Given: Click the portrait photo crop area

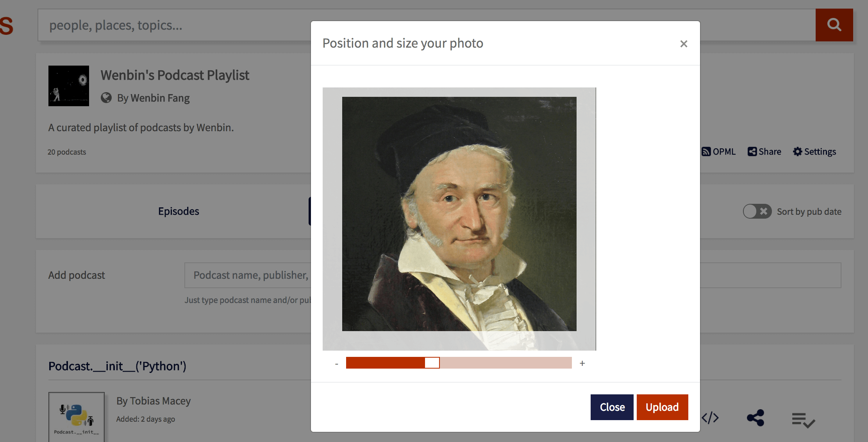Looking at the screenshot, I should (459, 214).
